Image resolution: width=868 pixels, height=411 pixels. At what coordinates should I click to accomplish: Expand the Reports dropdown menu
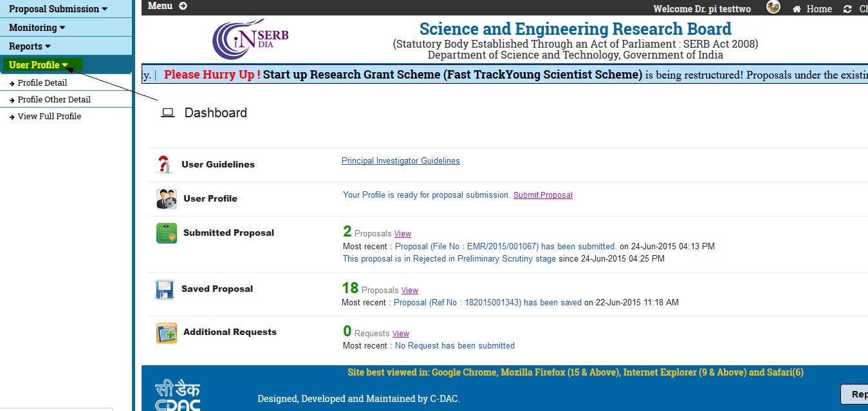point(30,46)
